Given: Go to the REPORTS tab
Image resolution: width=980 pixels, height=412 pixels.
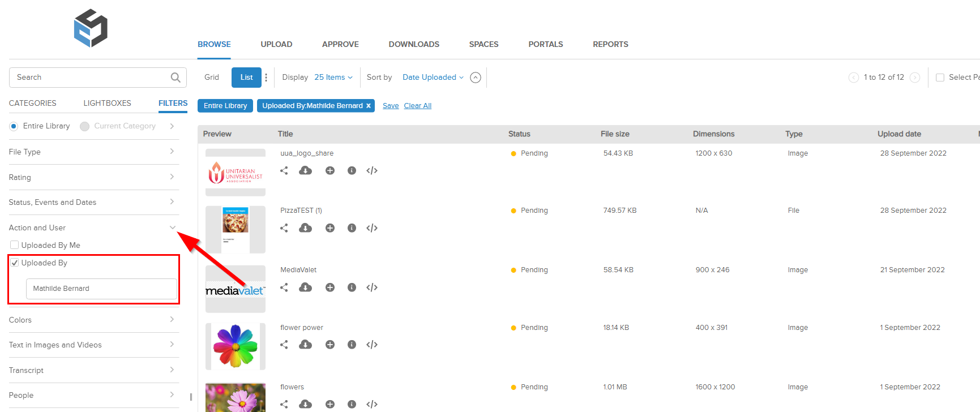Looking at the screenshot, I should [610, 44].
